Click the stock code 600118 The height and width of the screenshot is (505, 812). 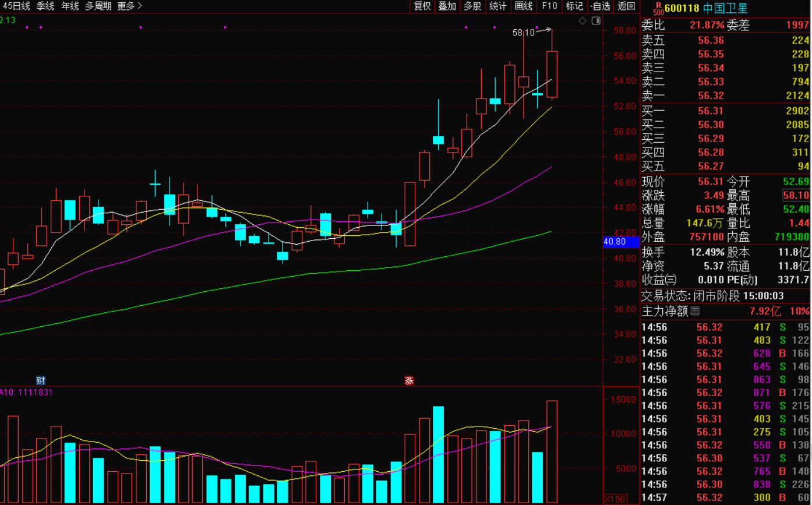(682, 8)
